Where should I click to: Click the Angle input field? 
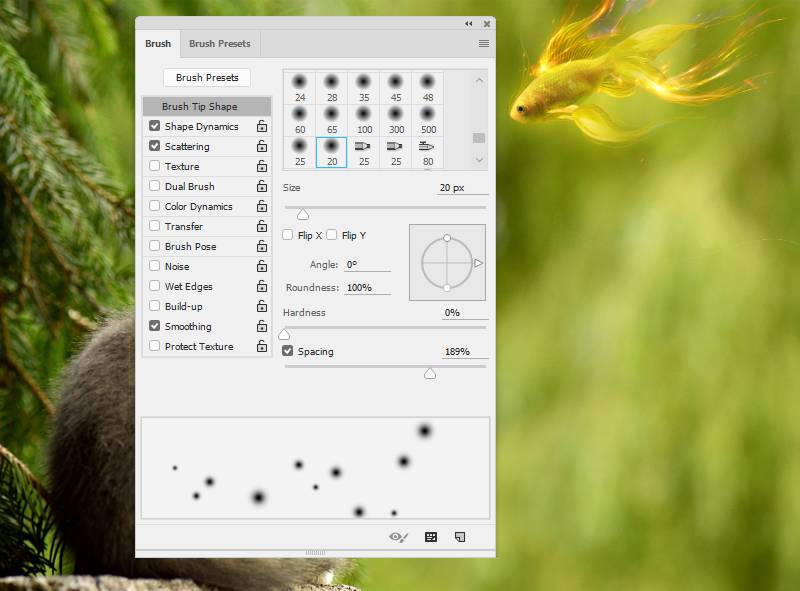pyautogui.click(x=367, y=264)
